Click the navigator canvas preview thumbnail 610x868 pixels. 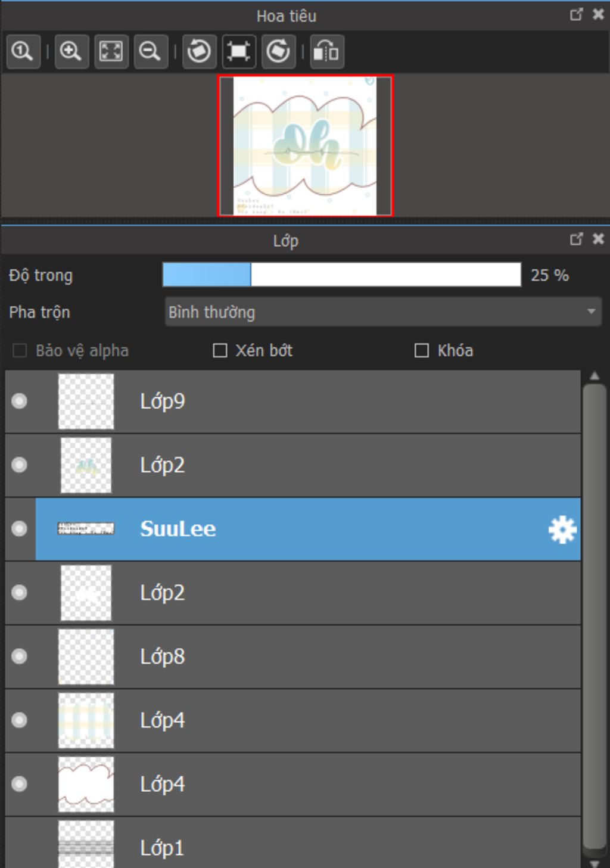(306, 146)
